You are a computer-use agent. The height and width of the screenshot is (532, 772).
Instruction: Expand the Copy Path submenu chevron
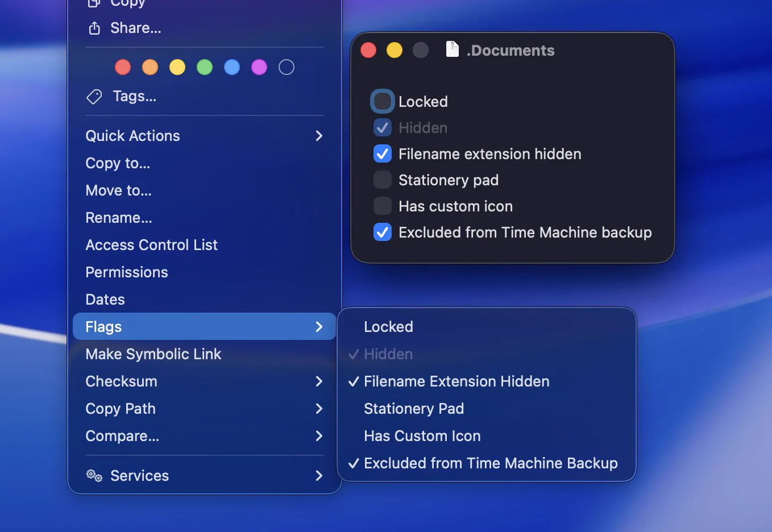(x=319, y=409)
